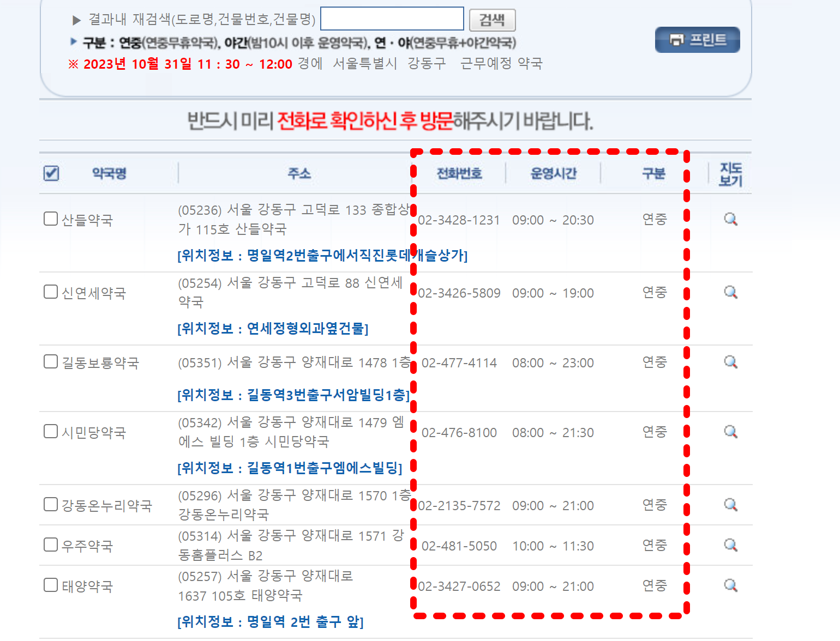Image resolution: width=840 pixels, height=641 pixels.
Task: Select the pharmacy name 신연세약국
Action: 94,293
